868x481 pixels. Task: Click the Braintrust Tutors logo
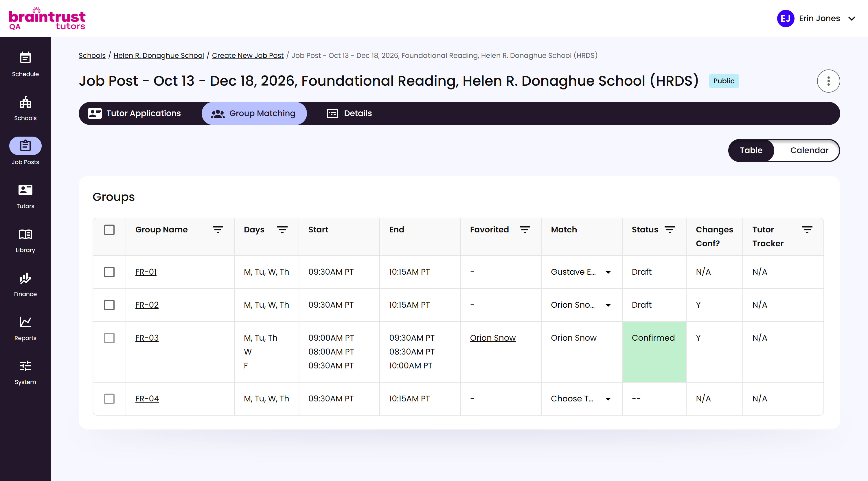click(x=47, y=19)
